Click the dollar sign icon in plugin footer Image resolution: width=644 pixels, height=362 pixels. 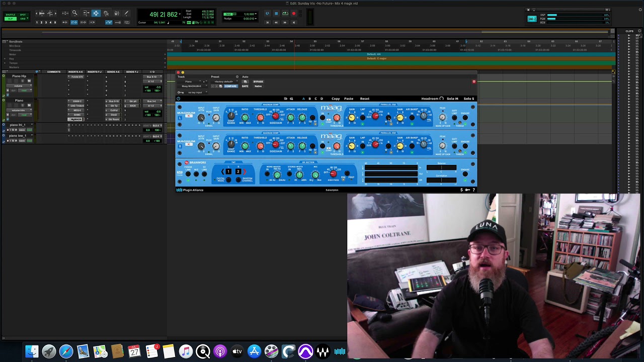(461, 190)
